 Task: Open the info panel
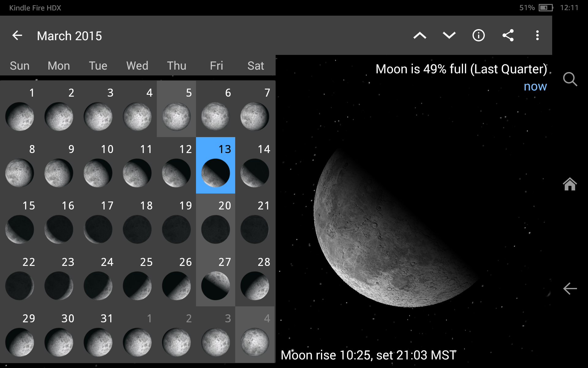(x=478, y=35)
